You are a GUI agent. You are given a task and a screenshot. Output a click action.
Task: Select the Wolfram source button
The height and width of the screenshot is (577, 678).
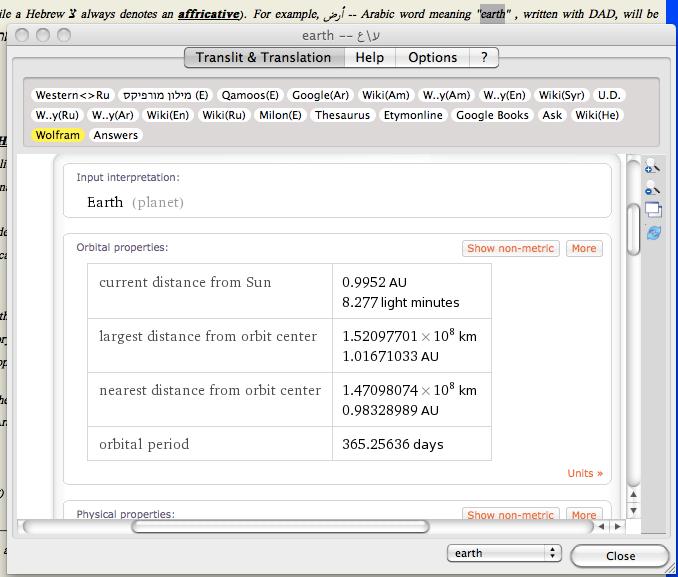tap(57, 135)
